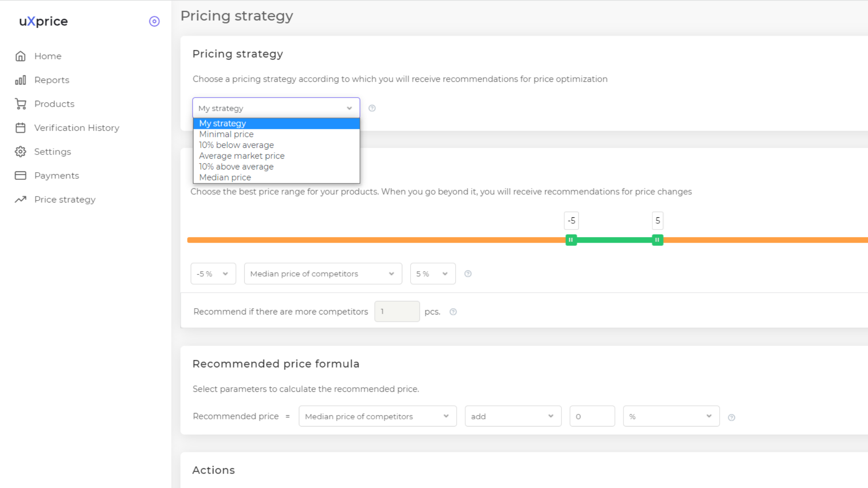Screen dimensions: 868x488
Task: Click the Verification History calendar icon
Action: pyautogui.click(x=20, y=128)
